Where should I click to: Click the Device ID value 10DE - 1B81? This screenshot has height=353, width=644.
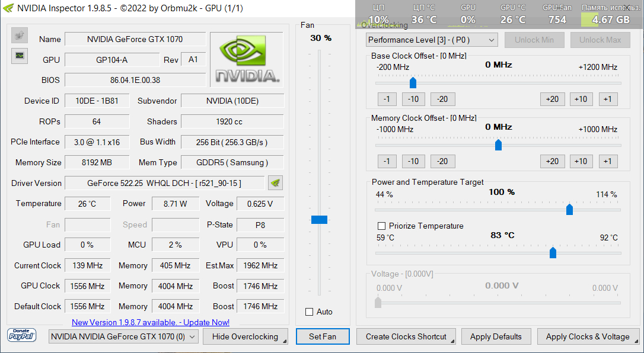click(97, 101)
